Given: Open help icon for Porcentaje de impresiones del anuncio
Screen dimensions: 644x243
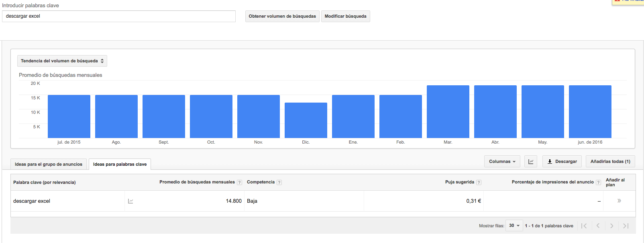Looking at the screenshot, I should point(598,182).
